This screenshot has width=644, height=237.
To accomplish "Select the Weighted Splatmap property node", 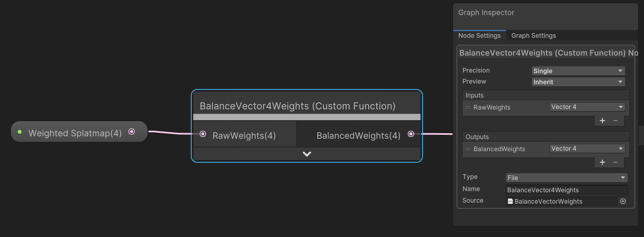I will pyautogui.click(x=75, y=133).
